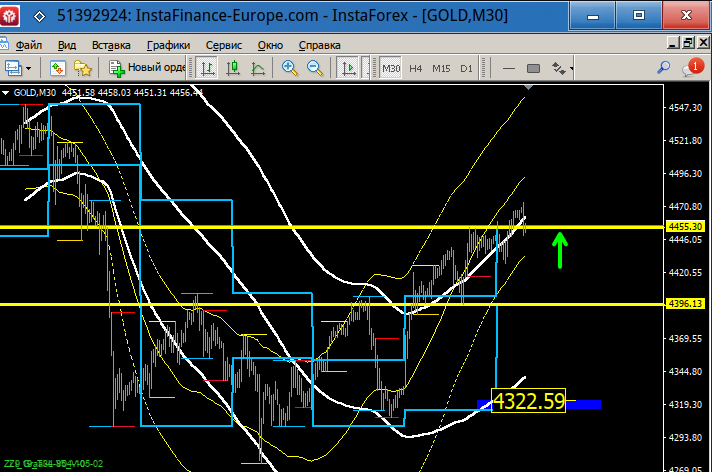This screenshot has height=472, width=712.
Task: Select the 4455.30 yellow price label
Action: [685, 226]
